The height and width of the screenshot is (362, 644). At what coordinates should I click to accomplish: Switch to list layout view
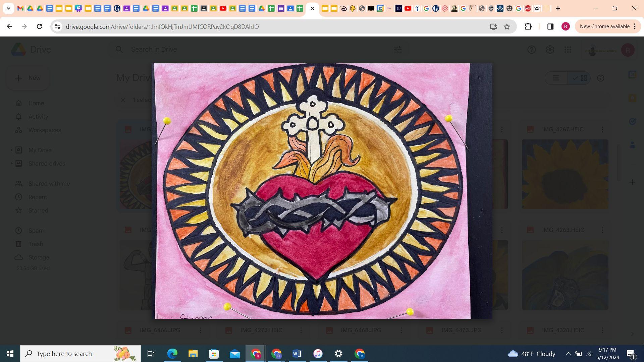tap(556, 78)
